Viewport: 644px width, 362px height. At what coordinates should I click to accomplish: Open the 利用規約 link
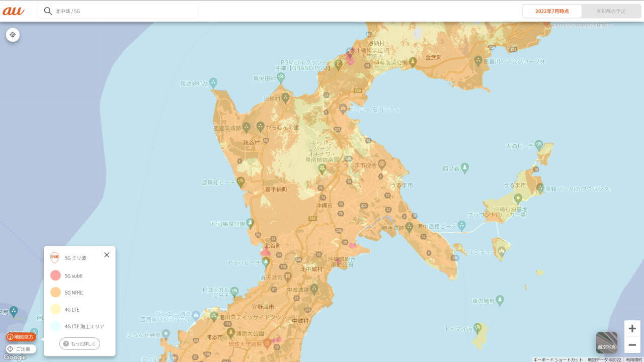pyautogui.click(x=634, y=359)
